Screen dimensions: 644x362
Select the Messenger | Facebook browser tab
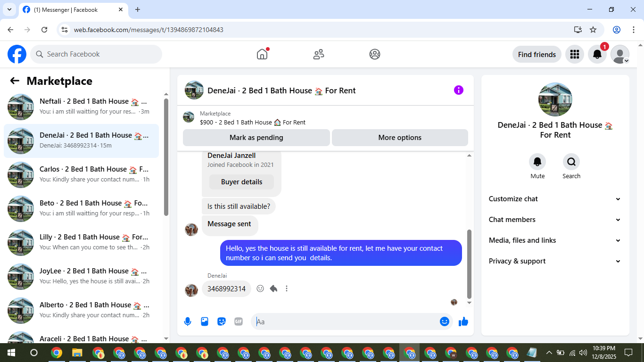pos(73,9)
